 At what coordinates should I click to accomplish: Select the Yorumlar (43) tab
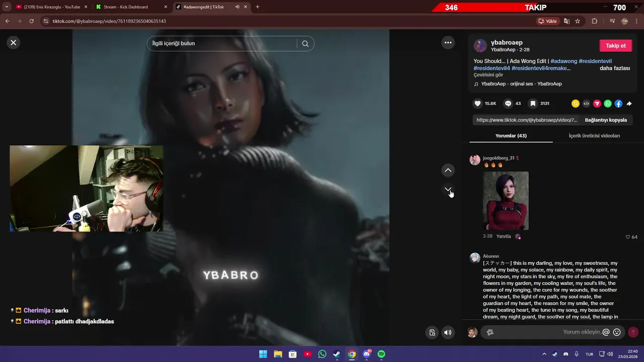click(511, 136)
